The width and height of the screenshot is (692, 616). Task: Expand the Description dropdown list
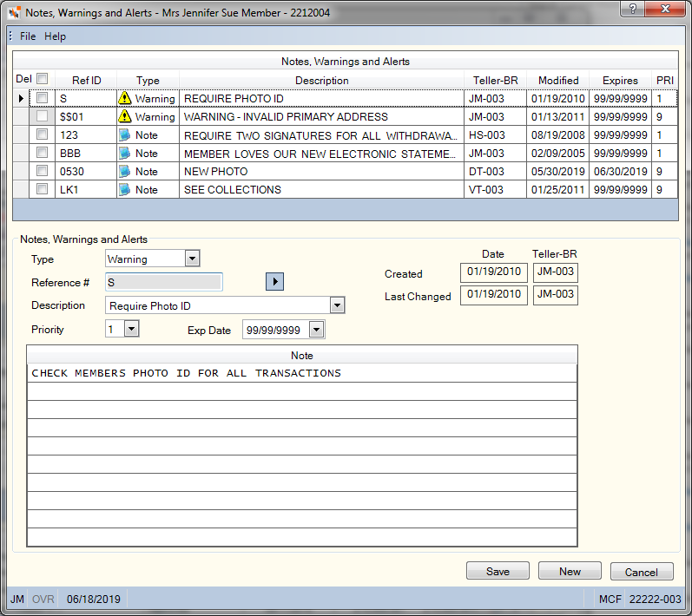(x=337, y=305)
